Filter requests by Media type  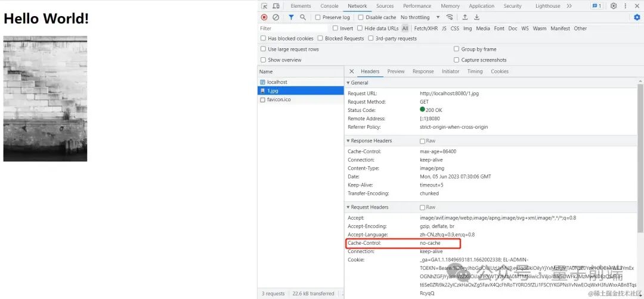(483, 29)
